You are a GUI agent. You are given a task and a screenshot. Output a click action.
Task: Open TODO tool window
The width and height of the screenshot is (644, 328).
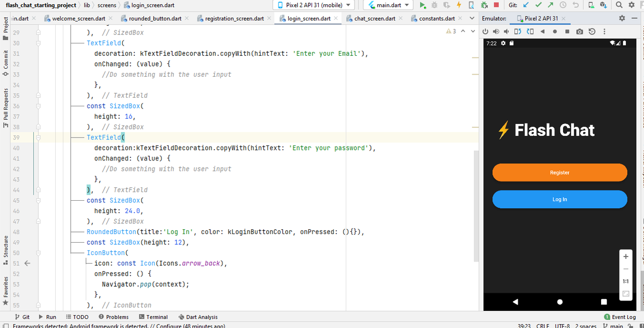77,317
